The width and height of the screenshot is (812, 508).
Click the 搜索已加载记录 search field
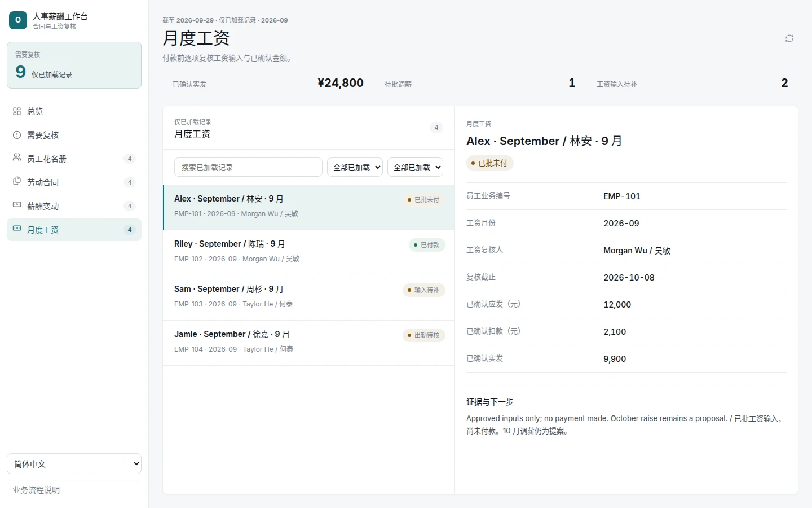248,167
